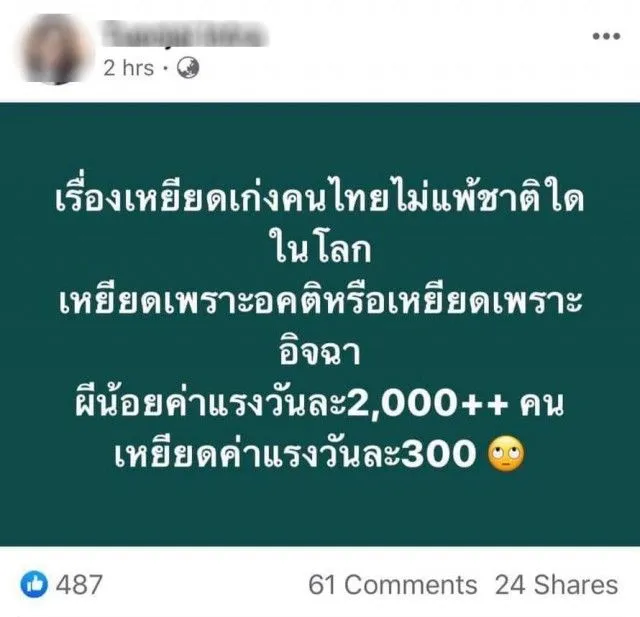Open the 2 hrs timestamp link
This screenshot has height=617, width=640.
point(129,68)
